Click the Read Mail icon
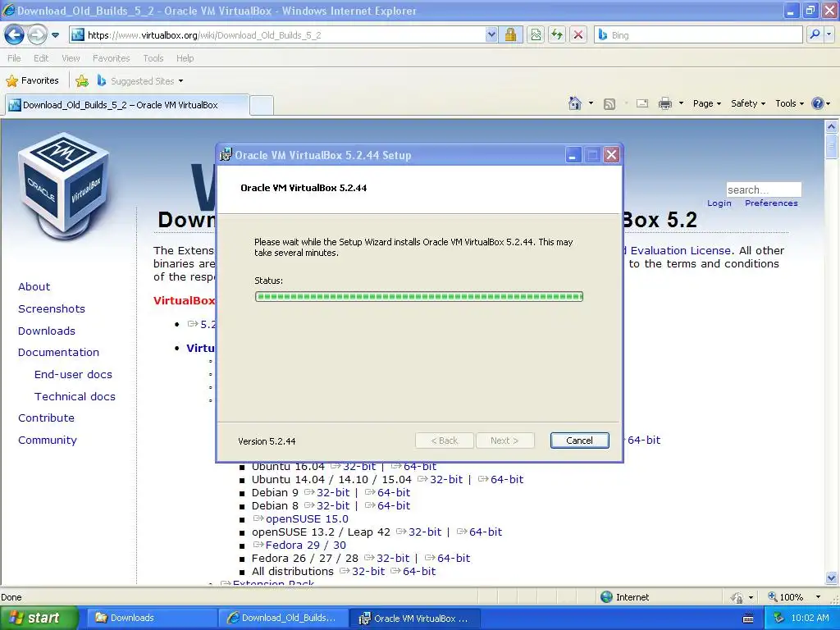This screenshot has height=630, width=840. click(x=642, y=103)
